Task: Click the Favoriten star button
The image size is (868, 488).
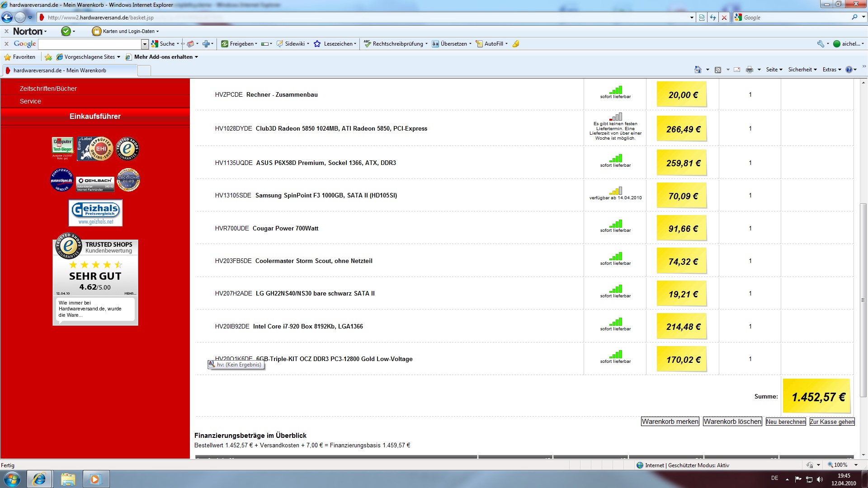Action: [19, 57]
